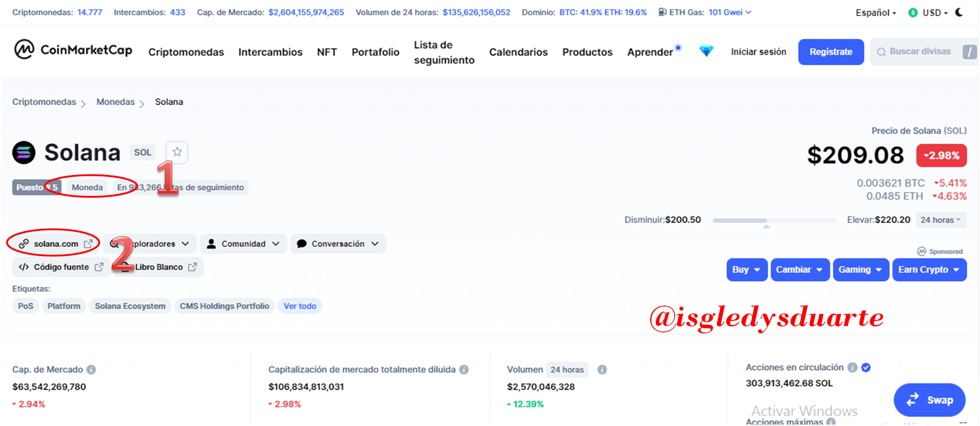This screenshot has height=426, width=980.
Task: Click the Criptomonedas count 14.777 link
Action: (x=90, y=12)
